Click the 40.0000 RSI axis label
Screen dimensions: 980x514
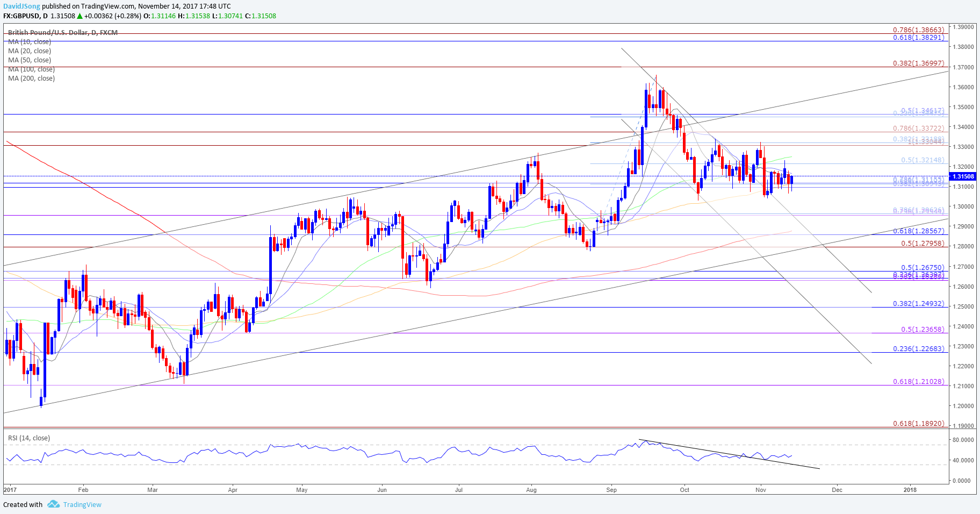(964, 460)
